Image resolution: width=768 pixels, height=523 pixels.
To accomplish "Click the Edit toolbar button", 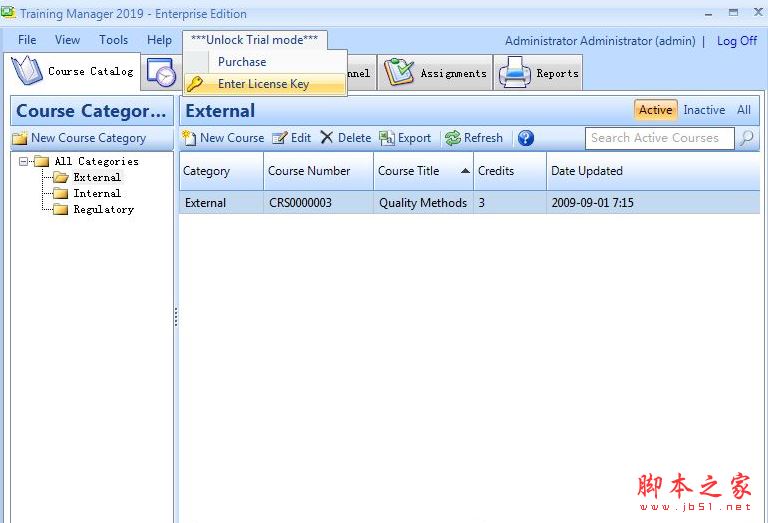I will click(x=291, y=138).
